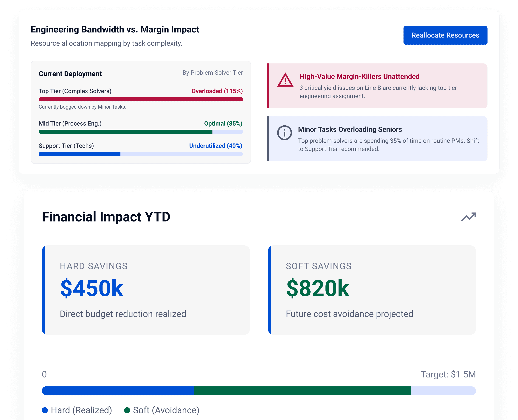Click the red warning triangle icon

(x=285, y=80)
